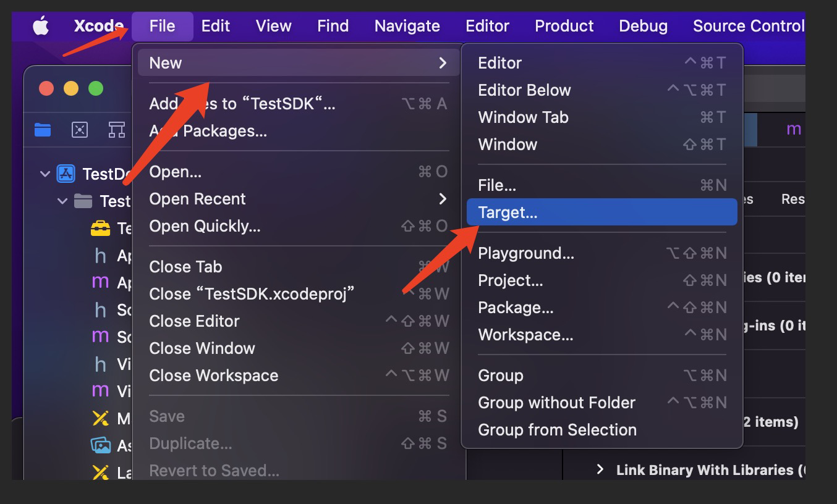This screenshot has height=504, width=837.
Task: Open the Product menu
Action: pos(564,26)
